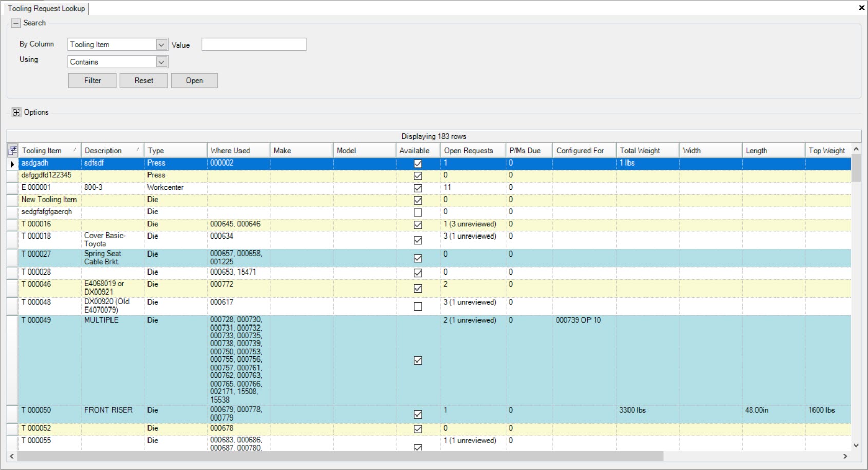The image size is (868, 470).
Task: Open the Using Contains dropdown
Action: (x=161, y=62)
